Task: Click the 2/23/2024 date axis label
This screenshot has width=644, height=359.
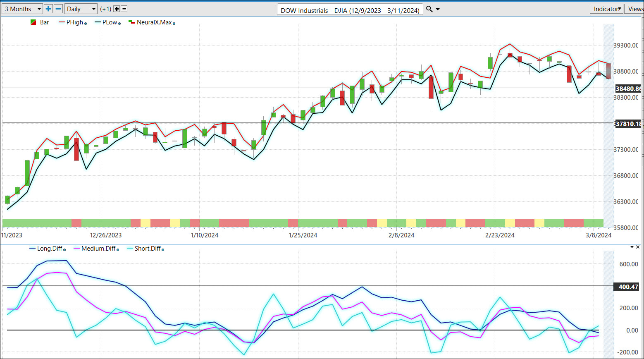Action: coord(500,235)
